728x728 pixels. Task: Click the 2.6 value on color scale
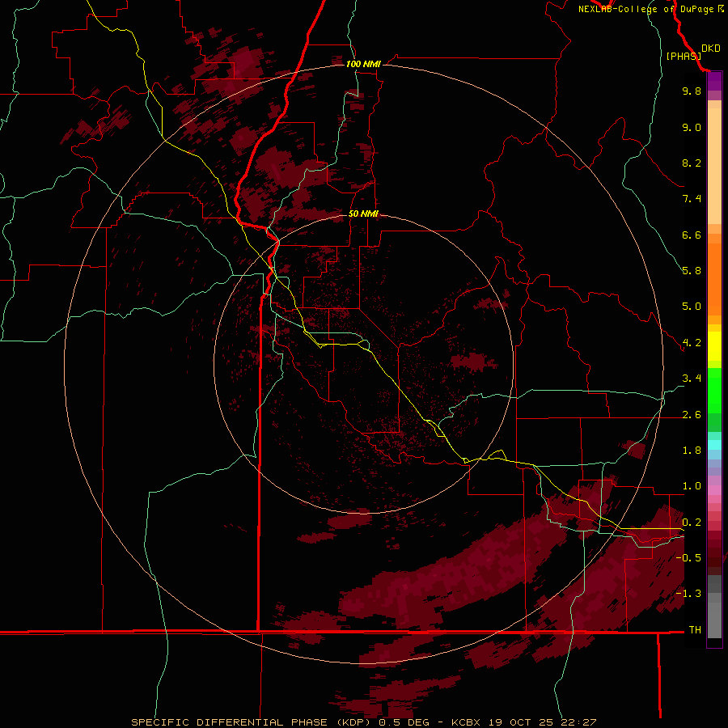click(692, 415)
